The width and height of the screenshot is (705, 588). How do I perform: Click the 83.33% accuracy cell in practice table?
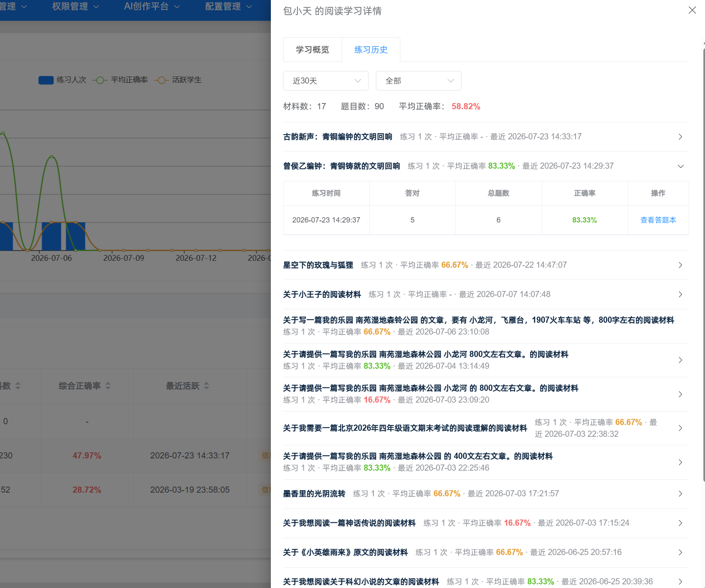tap(584, 220)
